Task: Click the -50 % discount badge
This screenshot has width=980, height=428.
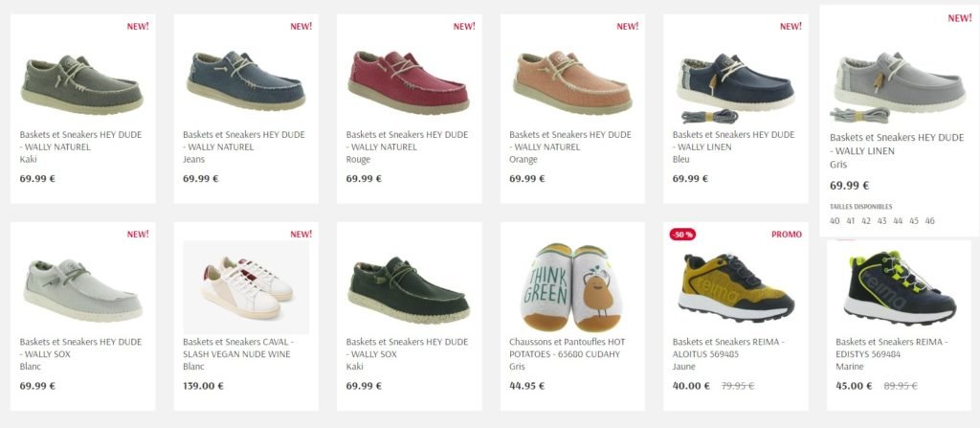Action: 682,234
